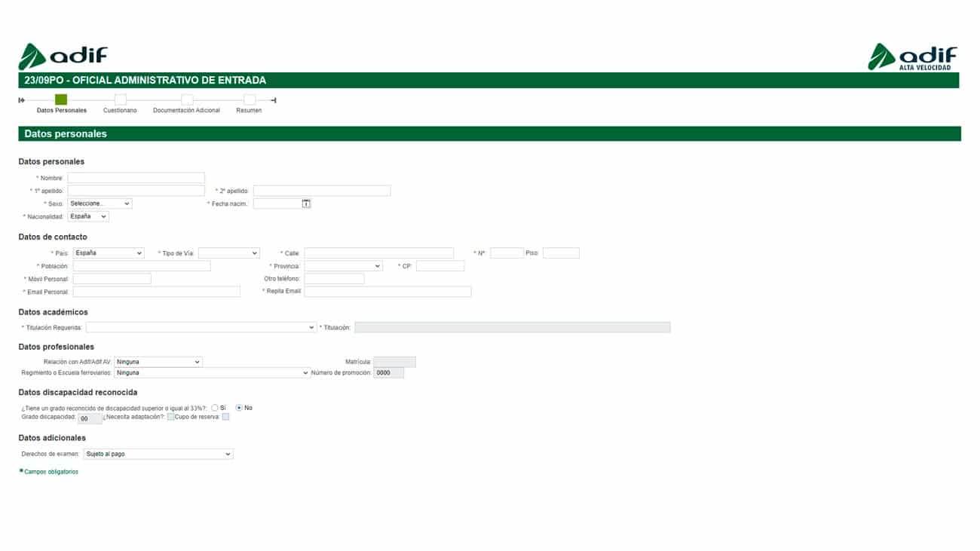Open the Regimiento o Escuela ferroviarios dropdown
The image size is (980, 551).
point(213,372)
